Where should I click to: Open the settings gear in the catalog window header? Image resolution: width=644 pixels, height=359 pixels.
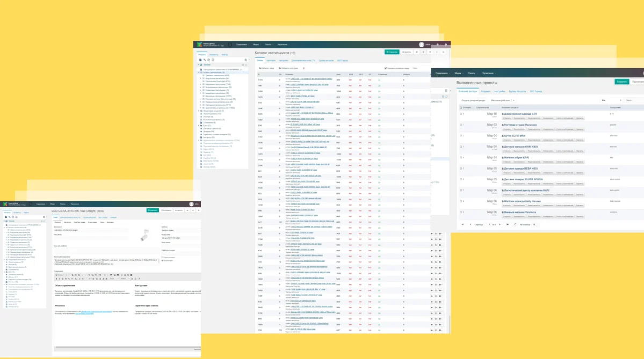(437, 45)
